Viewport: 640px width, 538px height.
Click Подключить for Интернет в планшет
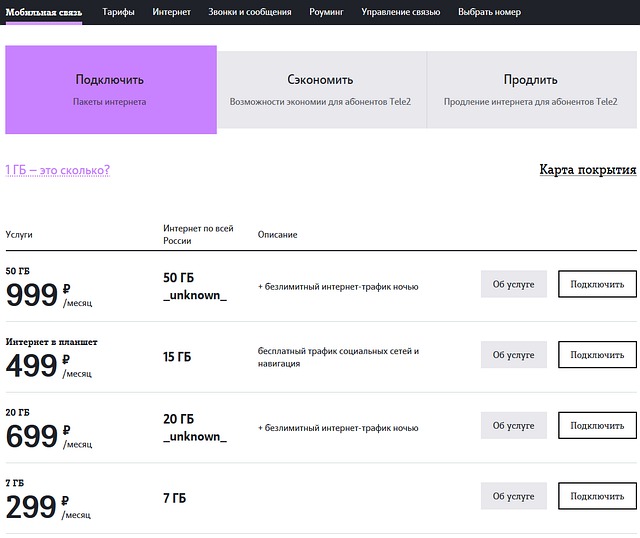tap(597, 355)
